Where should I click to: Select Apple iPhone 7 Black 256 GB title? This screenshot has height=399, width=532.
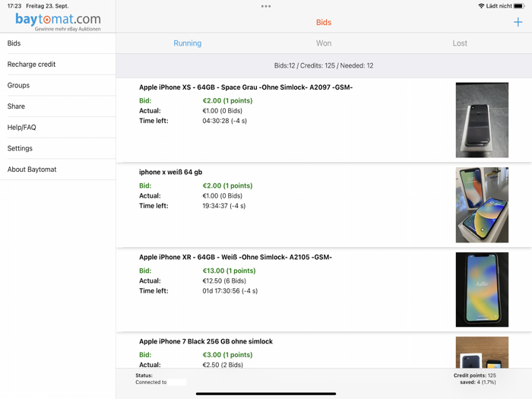click(x=206, y=341)
